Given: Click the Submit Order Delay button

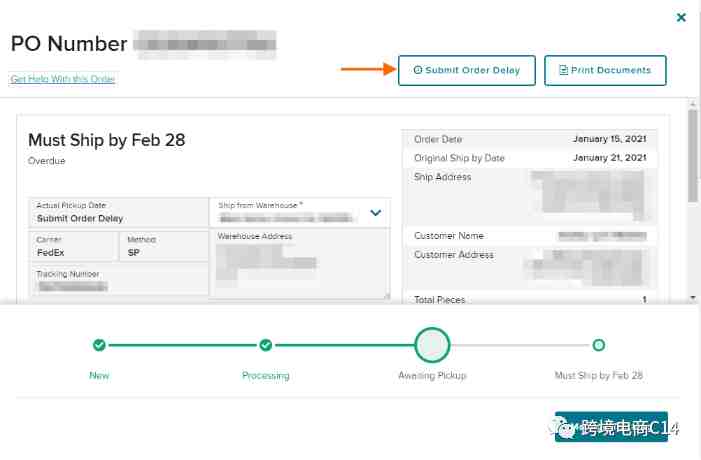Looking at the screenshot, I should [x=466, y=70].
